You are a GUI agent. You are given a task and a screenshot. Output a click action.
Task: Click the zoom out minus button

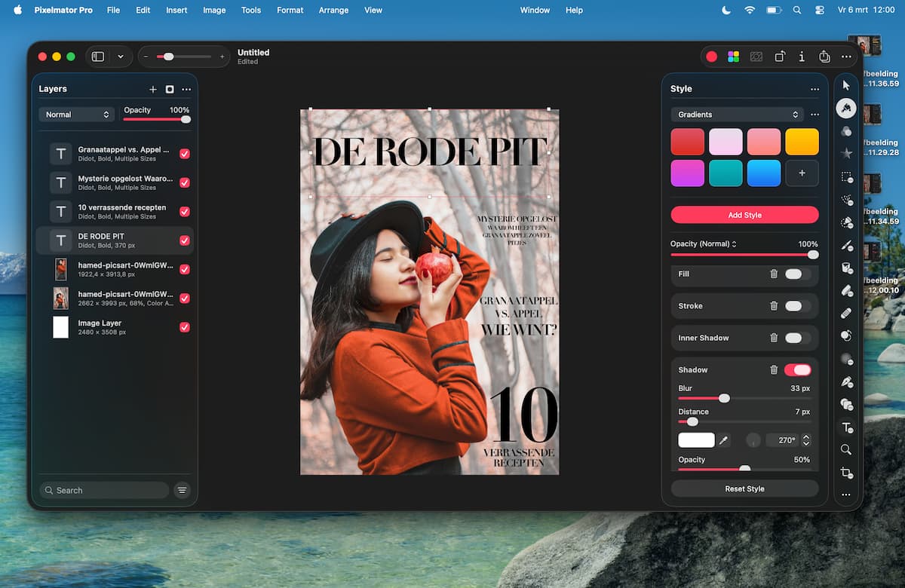pos(146,57)
